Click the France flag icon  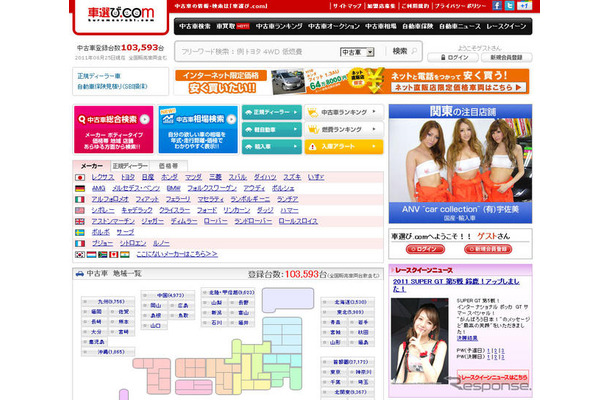80,243
